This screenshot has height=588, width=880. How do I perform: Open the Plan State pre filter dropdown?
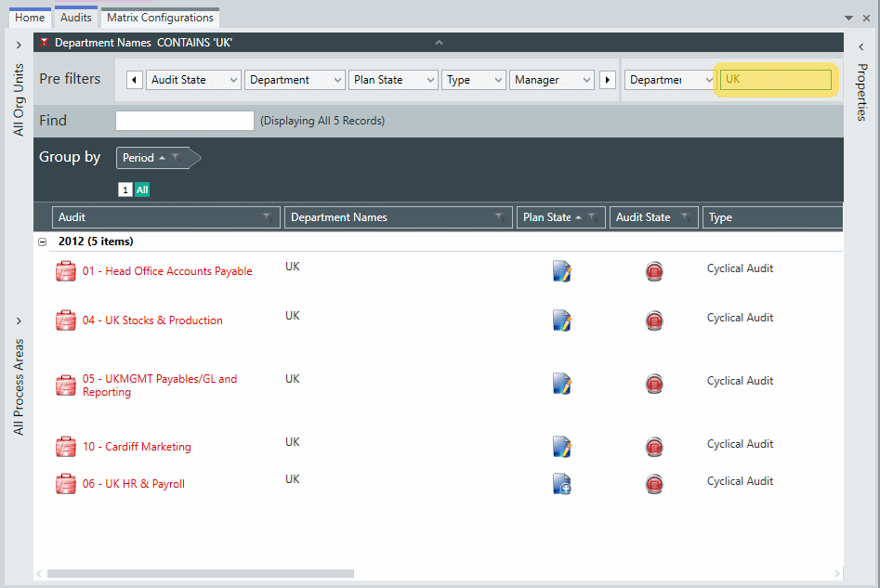393,80
